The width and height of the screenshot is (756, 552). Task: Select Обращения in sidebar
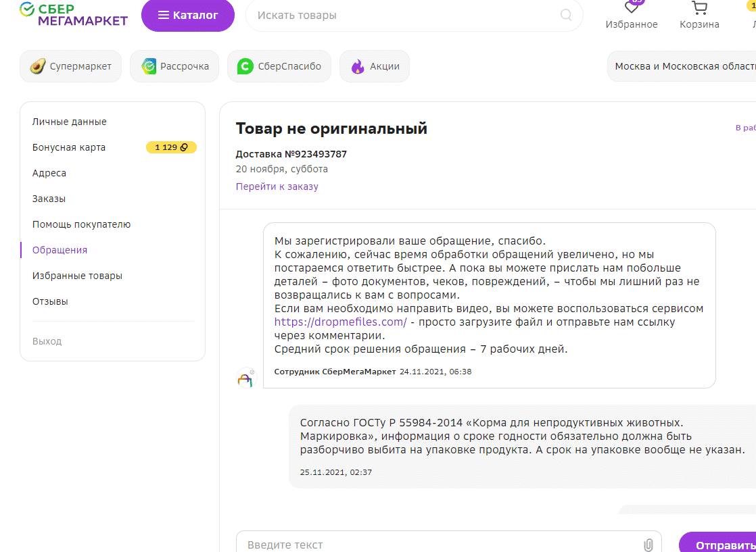tap(60, 250)
